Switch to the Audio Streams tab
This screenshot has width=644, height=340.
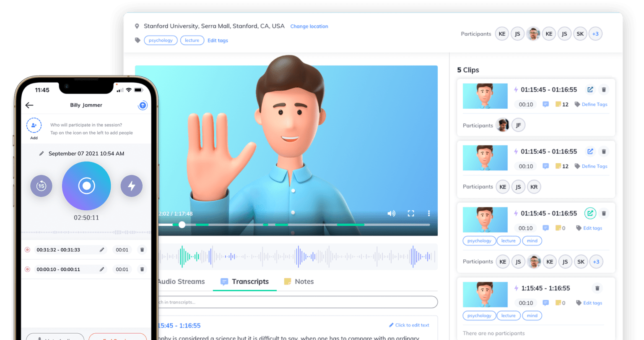tap(181, 281)
